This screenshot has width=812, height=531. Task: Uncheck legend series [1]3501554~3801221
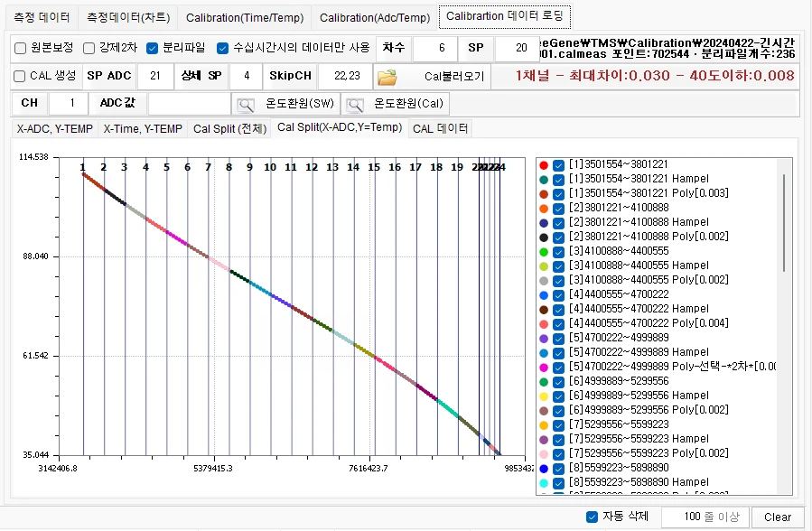(x=558, y=165)
